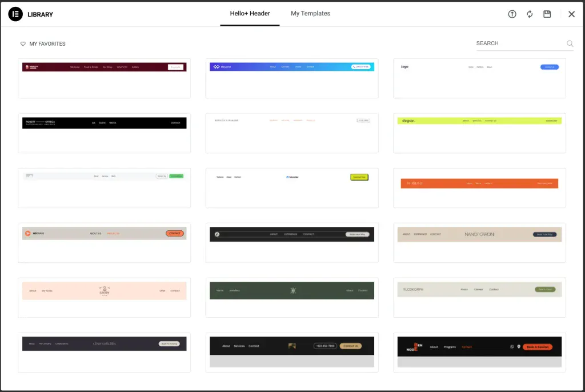The width and height of the screenshot is (585, 392).
Task: Close the Library modal
Action: pos(571,14)
